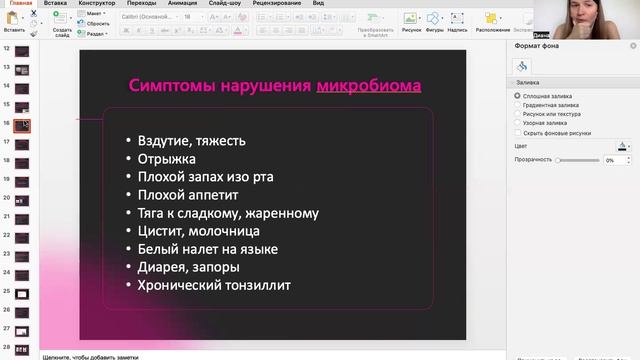Switch to the Вид tab
The image size is (640, 360).
318,3
